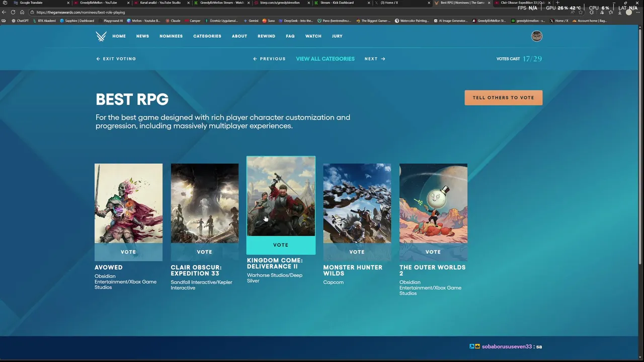This screenshot has height=362, width=644.
Task: Open Camper bookmark
Action: (x=192, y=21)
